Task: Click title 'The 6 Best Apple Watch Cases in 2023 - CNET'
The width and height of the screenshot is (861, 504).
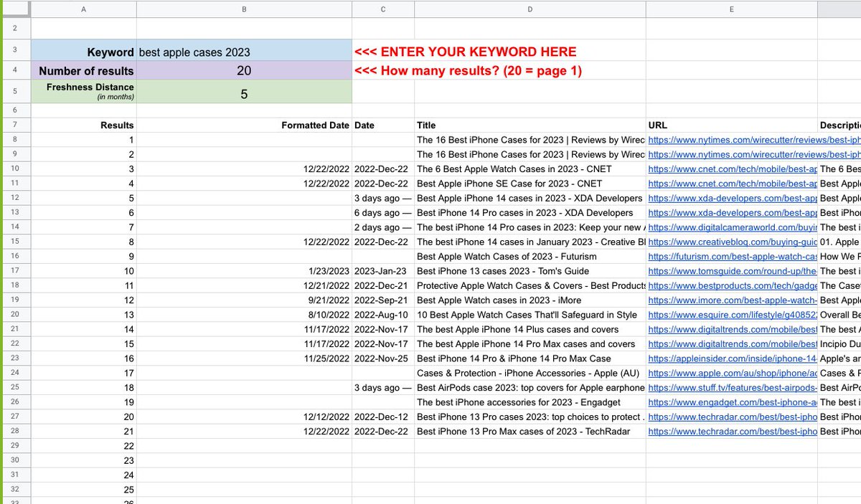Action: [514, 169]
